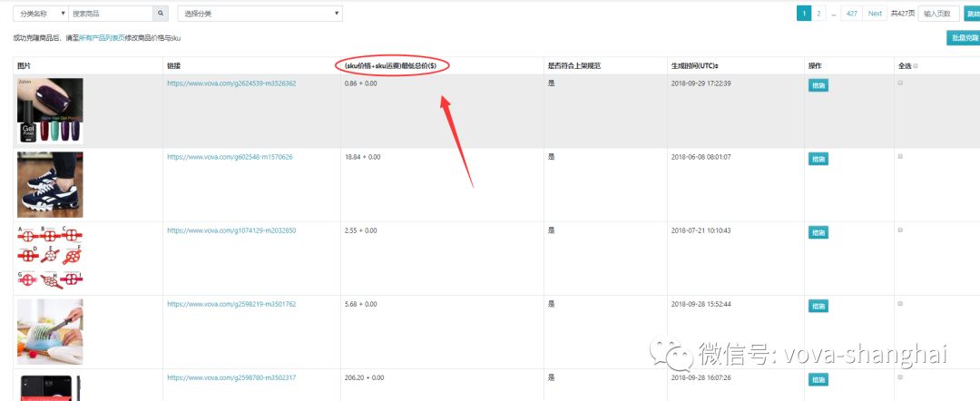Click timestamp 2018-09-28 16:07:26
The image size is (980, 401).
pyautogui.click(x=701, y=378)
